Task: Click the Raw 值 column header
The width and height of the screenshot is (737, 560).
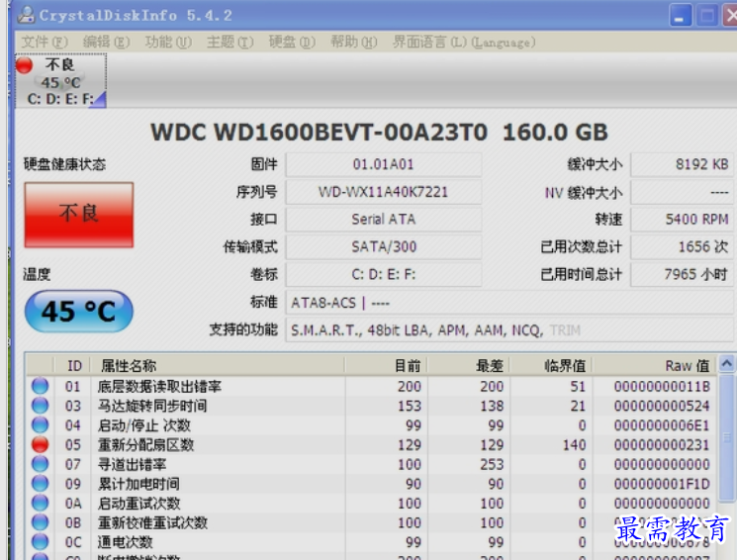Action: coord(654,365)
